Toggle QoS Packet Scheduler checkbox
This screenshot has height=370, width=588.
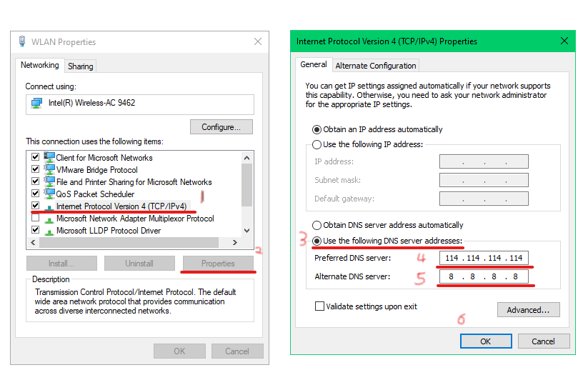point(36,194)
